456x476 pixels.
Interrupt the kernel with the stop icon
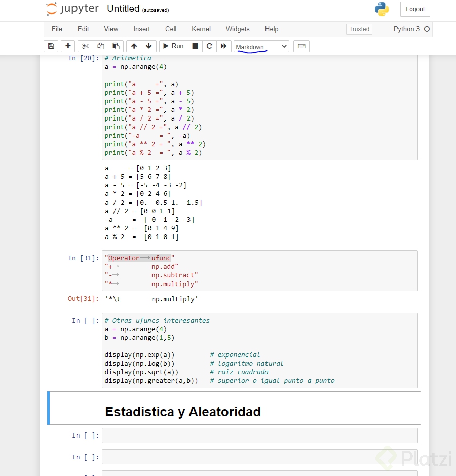pyautogui.click(x=195, y=46)
